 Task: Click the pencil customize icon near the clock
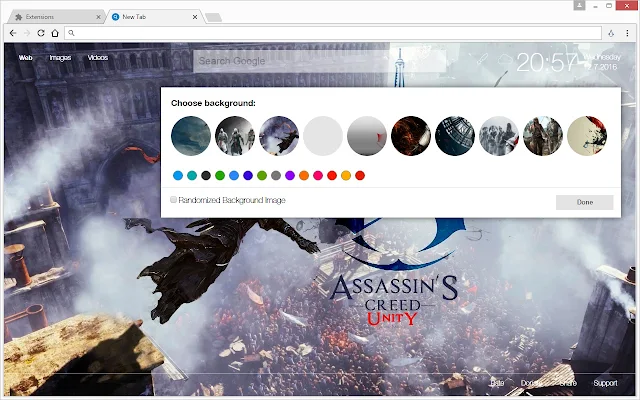click(482, 60)
